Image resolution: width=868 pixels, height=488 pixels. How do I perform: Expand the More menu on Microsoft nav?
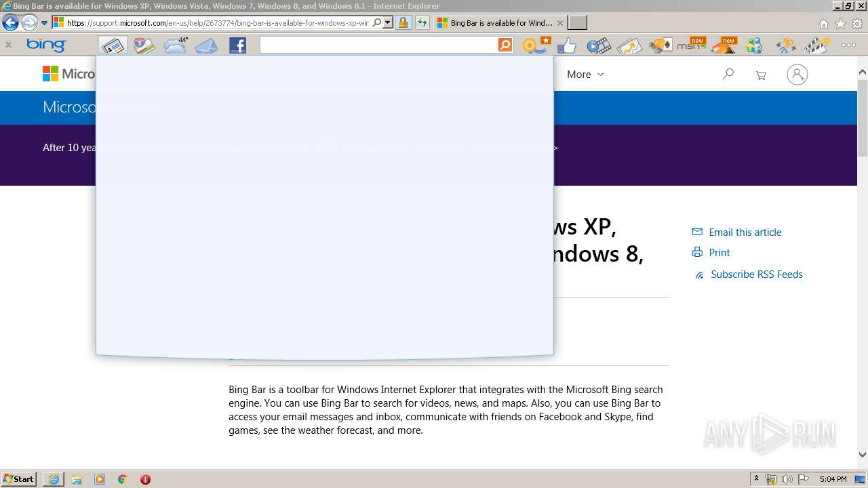click(585, 75)
